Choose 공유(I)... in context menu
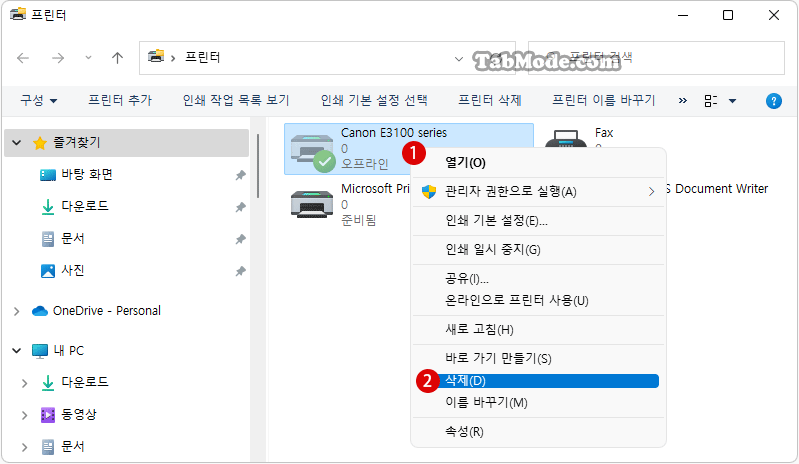The width and height of the screenshot is (799, 464). [538, 279]
